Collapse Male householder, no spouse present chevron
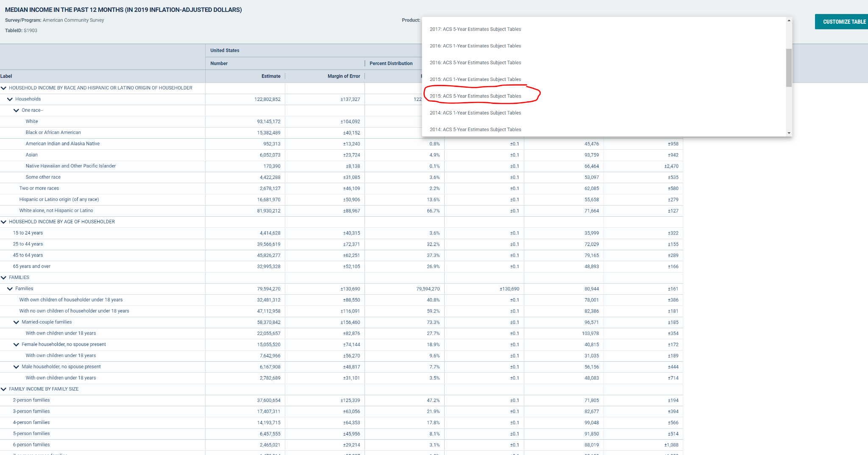The height and width of the screenshot is (455, 868). click(16, 367)
